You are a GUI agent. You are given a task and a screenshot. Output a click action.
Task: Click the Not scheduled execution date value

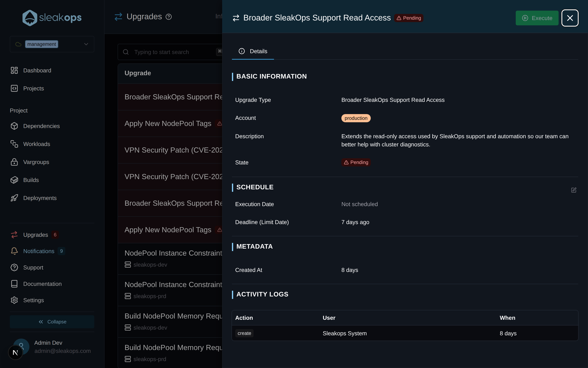point(359,204)
